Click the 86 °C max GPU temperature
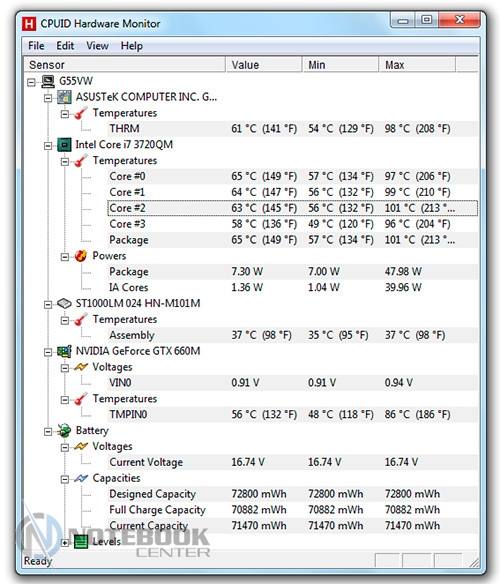 (x=417, y=415)
